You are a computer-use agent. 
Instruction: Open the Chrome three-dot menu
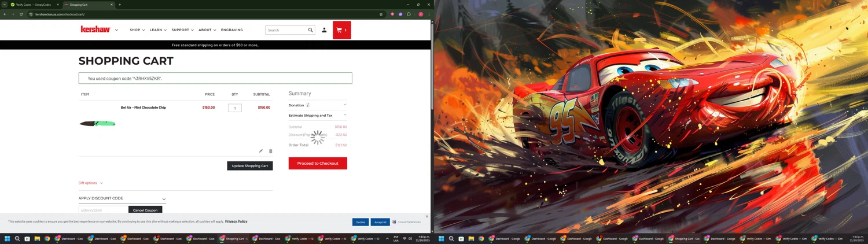429,14
